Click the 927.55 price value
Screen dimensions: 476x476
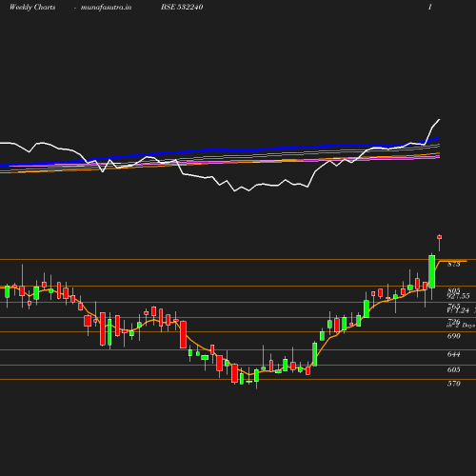click(458, 296)
